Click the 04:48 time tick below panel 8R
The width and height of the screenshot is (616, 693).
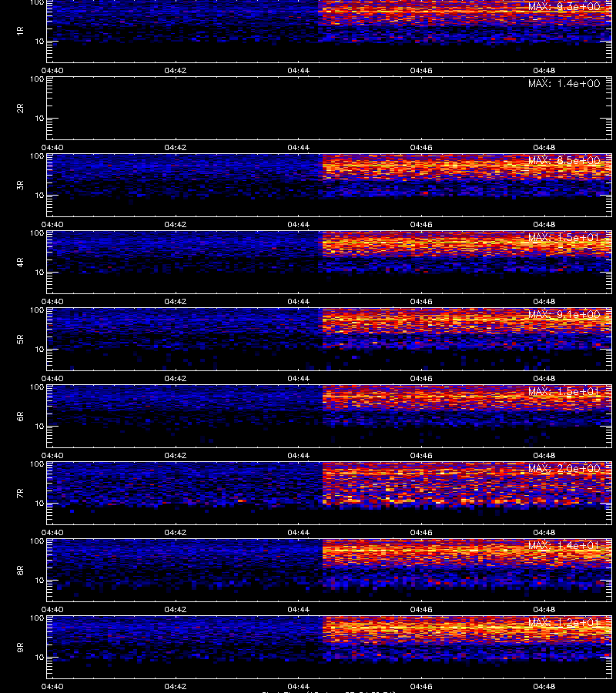544,610
